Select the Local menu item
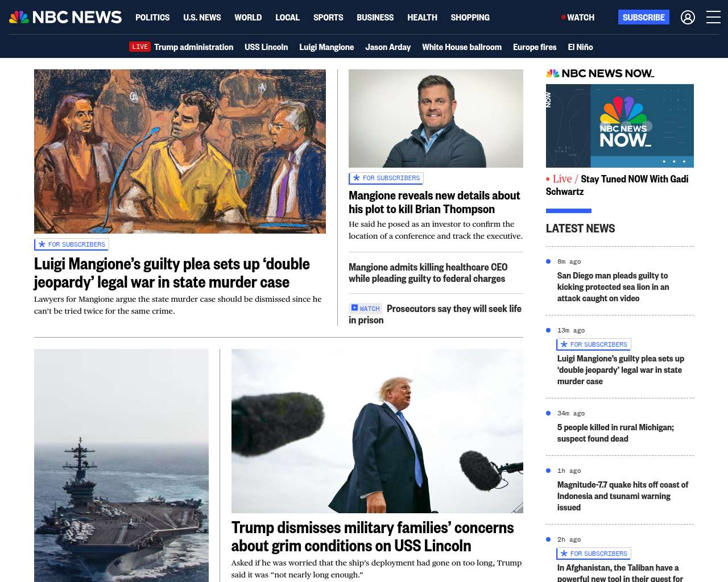This screenshot has height=582, width=728. pos(287,18)
